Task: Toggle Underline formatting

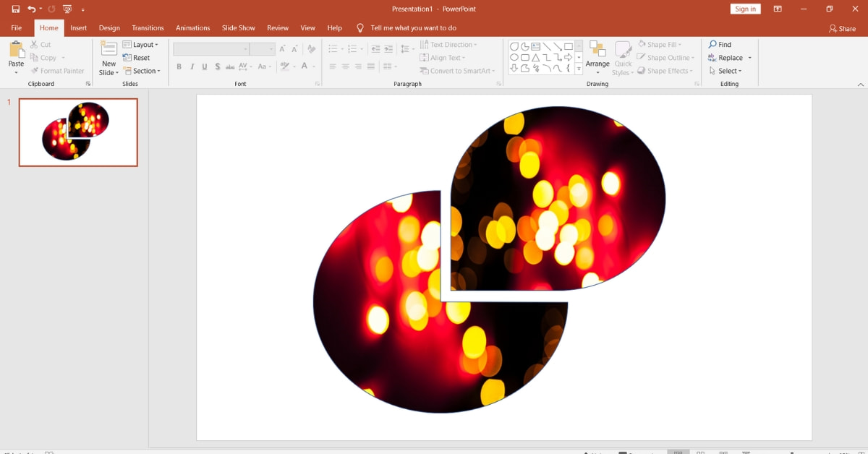Action: pyautogui.click(x=205, y=67)
